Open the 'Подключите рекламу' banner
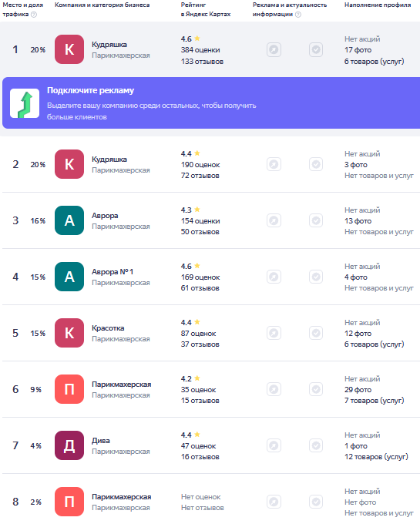The image size is (420, 524). pyautogui.click(x=211, y=103)
